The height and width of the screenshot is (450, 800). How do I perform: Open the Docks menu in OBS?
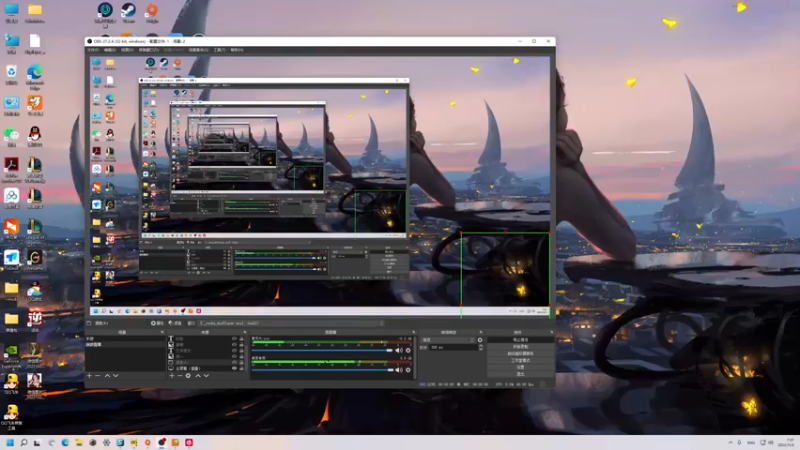[149, 50]
